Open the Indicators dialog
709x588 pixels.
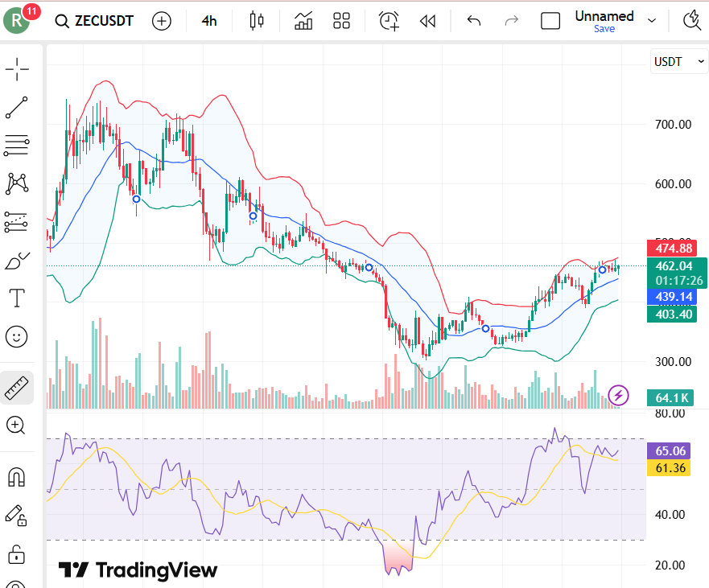click(303, 21)
